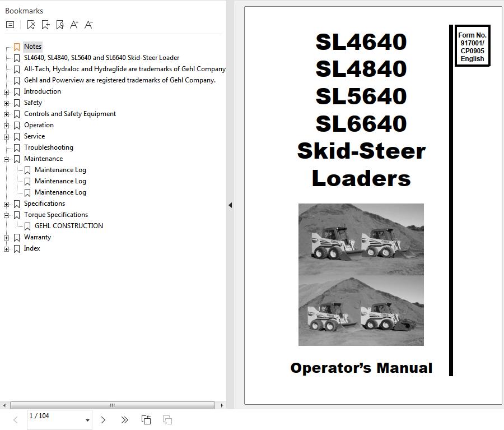
Task: Go to the Introduction bookmark
Action: (43, 91)
